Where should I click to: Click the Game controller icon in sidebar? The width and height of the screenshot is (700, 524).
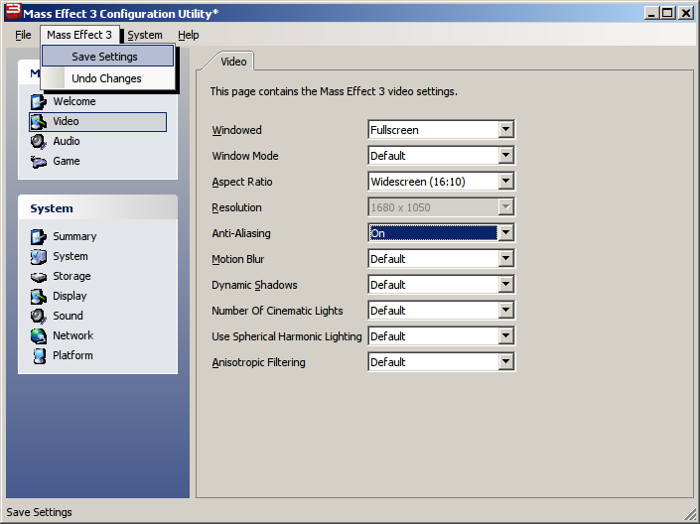tap(38, 162)
